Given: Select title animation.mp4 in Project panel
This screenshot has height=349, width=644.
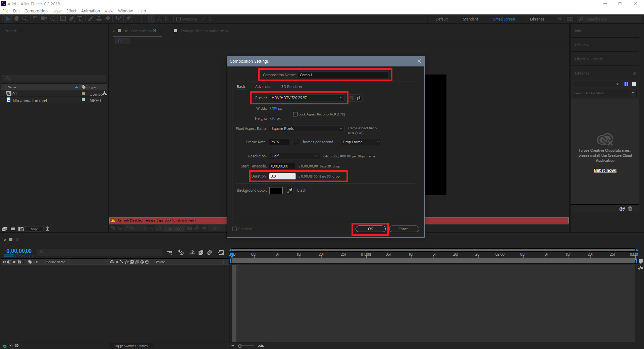Looking at the screenshot, I should (30, 101).
